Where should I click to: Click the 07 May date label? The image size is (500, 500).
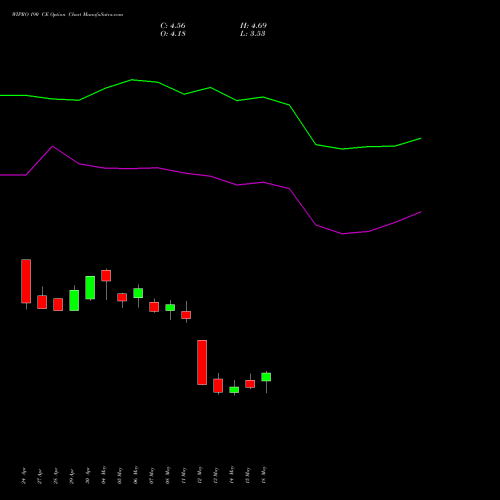(x=152, y=475)
